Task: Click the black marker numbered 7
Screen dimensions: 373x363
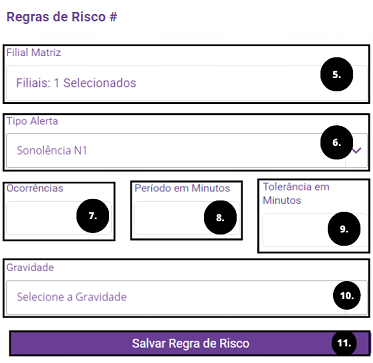Action: pos(93,216)
